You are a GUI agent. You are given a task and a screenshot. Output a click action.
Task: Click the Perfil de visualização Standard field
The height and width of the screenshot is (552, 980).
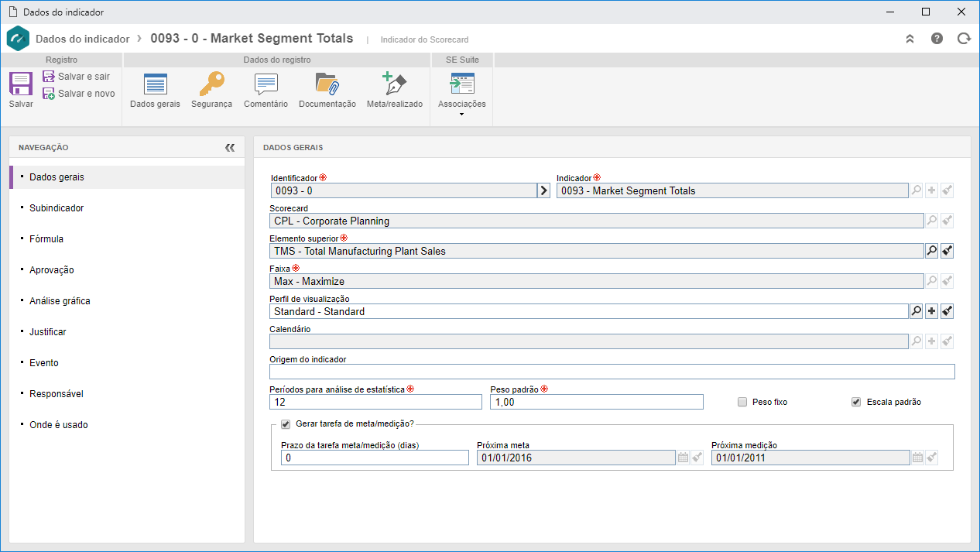click(589, 311)
